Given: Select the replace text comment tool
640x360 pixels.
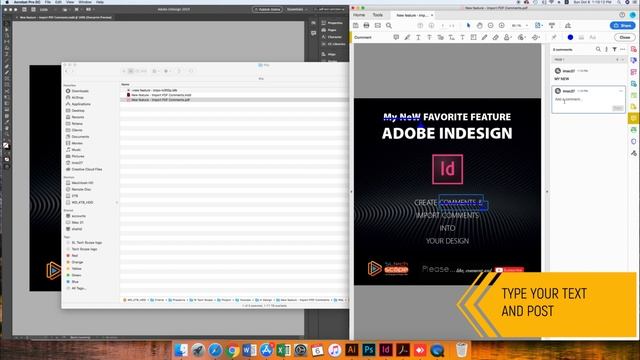Looking at the screenshot, I should point(440,37).
